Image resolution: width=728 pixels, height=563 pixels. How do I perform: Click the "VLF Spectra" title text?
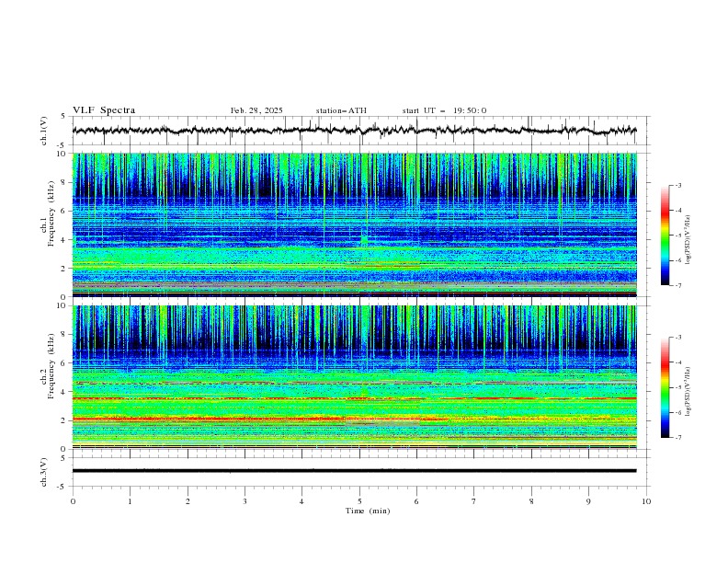tap(104, 110)
